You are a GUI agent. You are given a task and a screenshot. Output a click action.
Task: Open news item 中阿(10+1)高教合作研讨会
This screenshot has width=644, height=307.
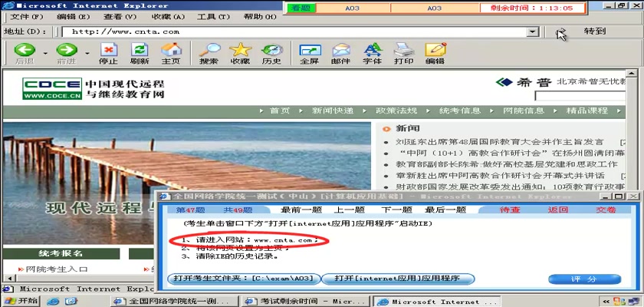(510, 153)
